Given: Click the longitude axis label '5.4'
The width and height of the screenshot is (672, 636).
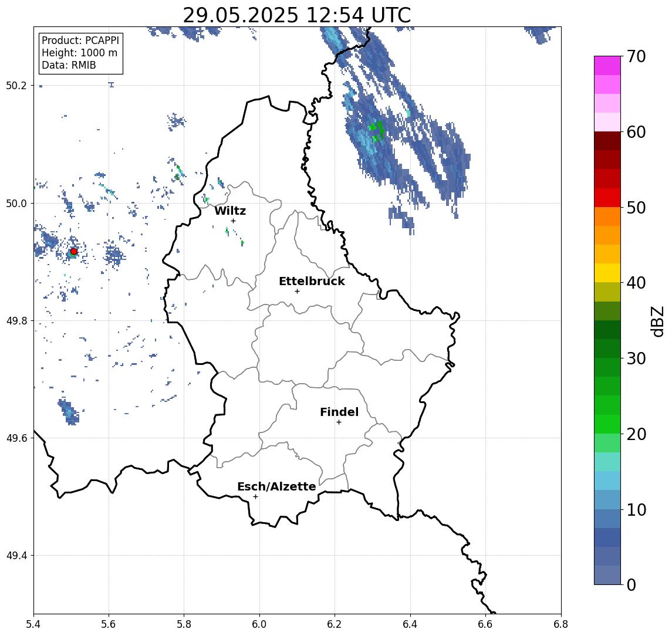Looking at the screenshot, I should coord(33,624).
